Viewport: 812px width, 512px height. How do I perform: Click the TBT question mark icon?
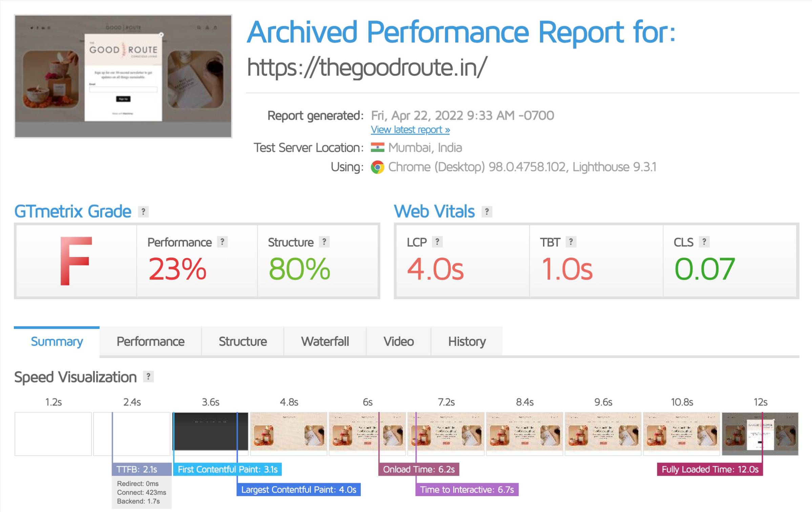click(x=570, y=242)
